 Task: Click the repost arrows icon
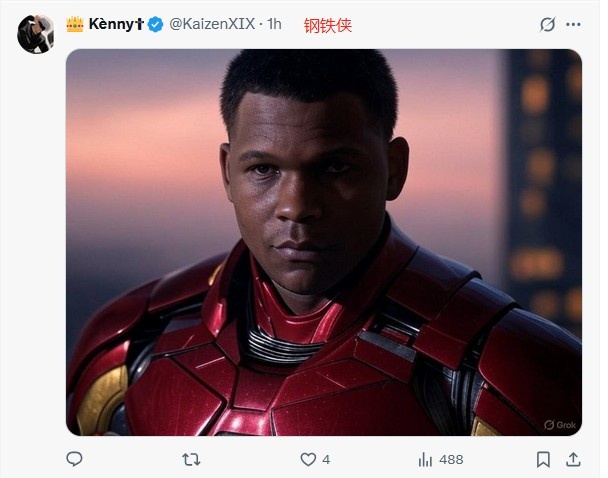pos(190,459)
